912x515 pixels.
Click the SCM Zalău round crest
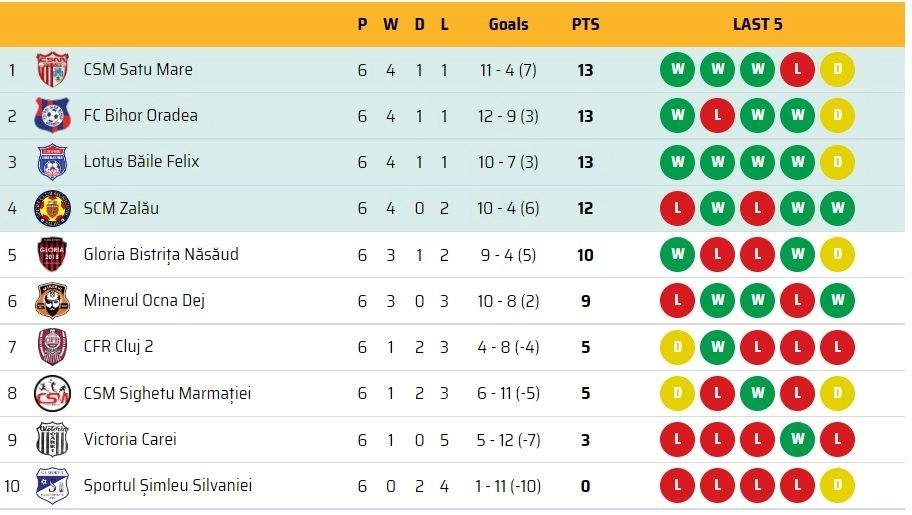pyautogui.click(x=52, y=208)
